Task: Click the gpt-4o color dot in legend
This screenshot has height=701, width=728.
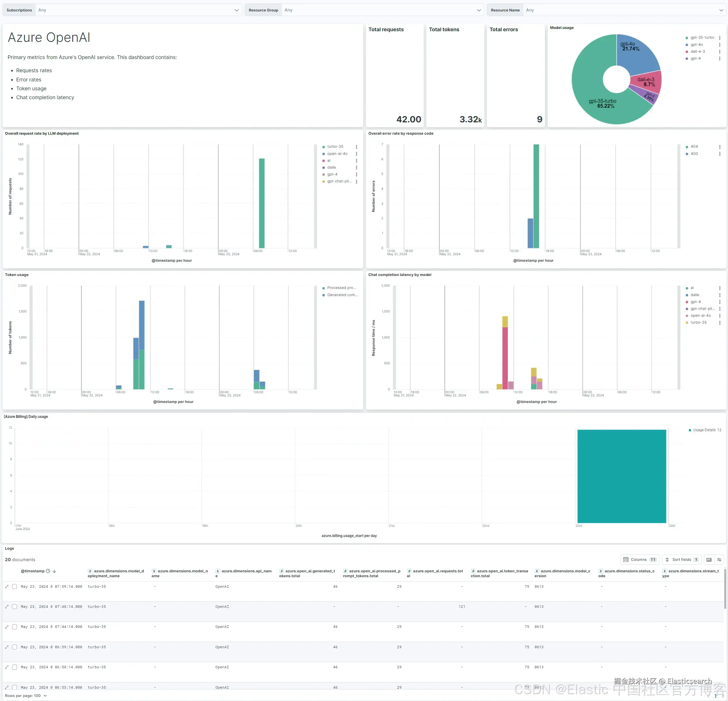Action: pos(687,45)
